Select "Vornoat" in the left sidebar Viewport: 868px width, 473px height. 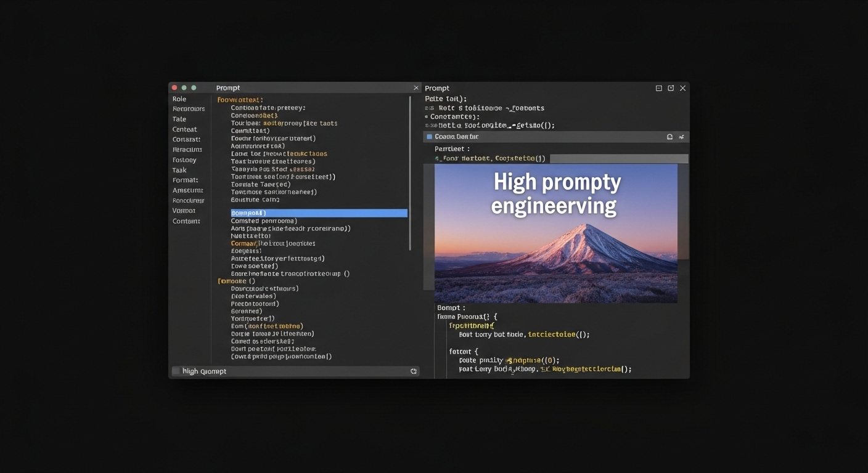184,211
